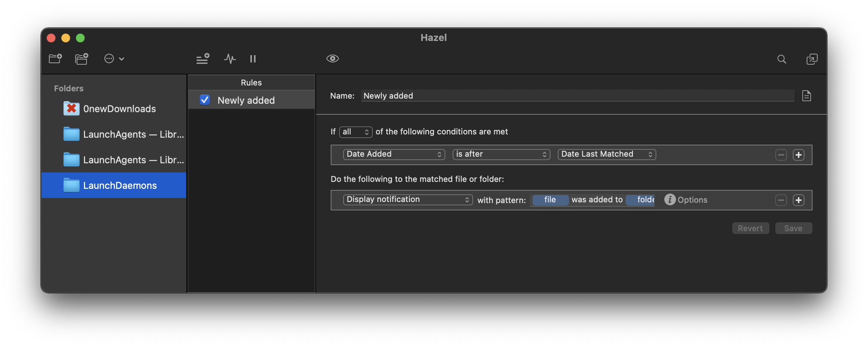Image resolution: width=868 pixels, height=347 pixels.
Task: Open the 'is after' operator dropdown
Action: [x=501, y=155]
